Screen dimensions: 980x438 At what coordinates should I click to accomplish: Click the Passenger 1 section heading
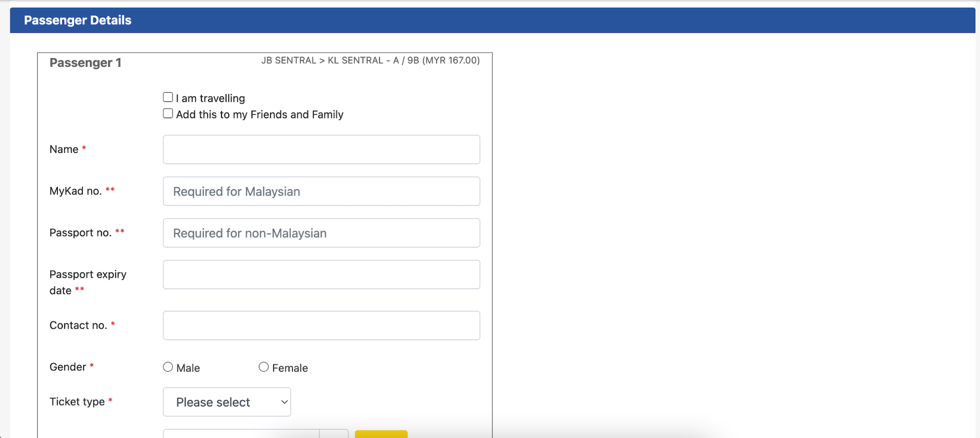click(x=85, y=63)
